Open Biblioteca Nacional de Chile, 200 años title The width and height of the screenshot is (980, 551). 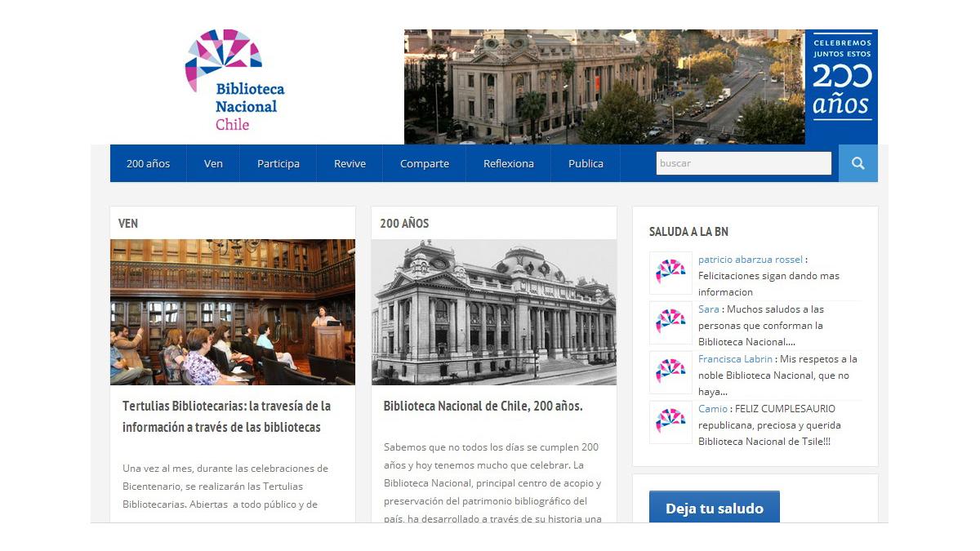click(483, 406)
